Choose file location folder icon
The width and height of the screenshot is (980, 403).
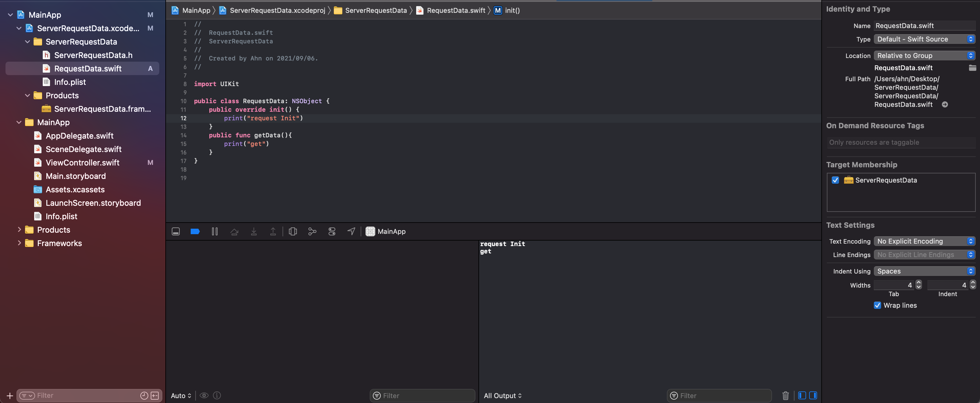click(x=972, y=68)
